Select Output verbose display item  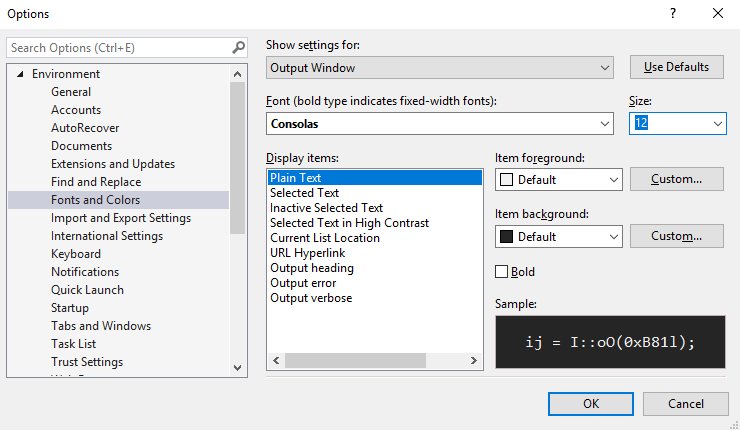click(311, 298)
